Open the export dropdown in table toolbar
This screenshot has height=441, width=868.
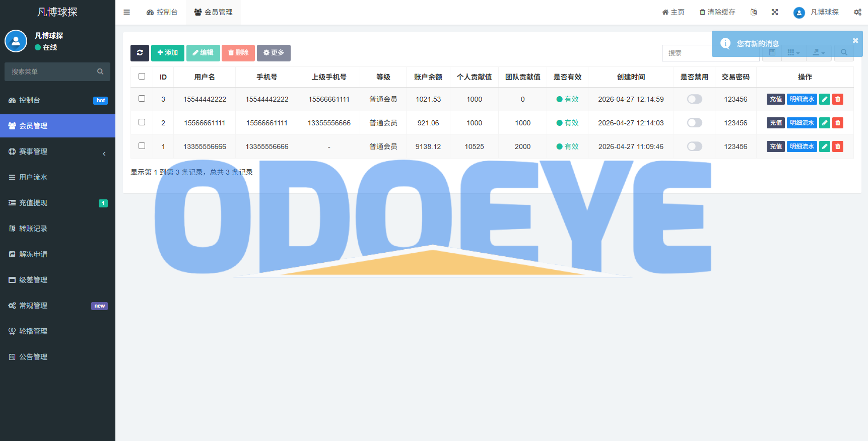point(819,53)
